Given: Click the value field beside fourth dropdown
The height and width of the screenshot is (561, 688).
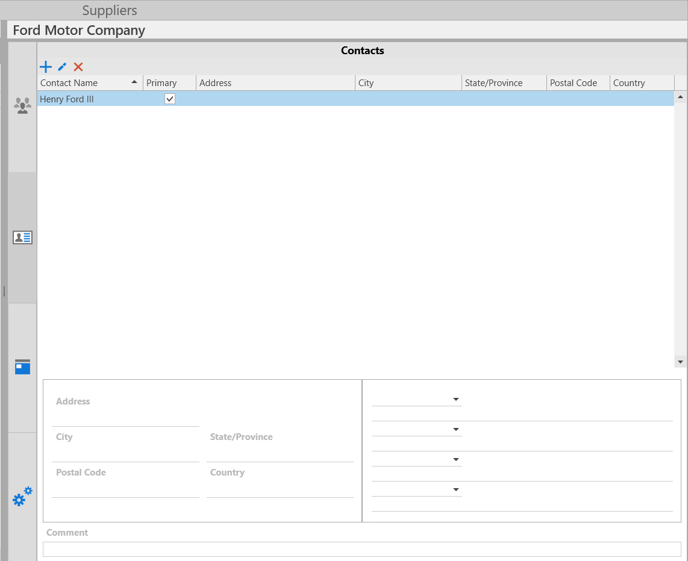Looking at the screenshot, I should pyautogui.click(x=522, y=504).
